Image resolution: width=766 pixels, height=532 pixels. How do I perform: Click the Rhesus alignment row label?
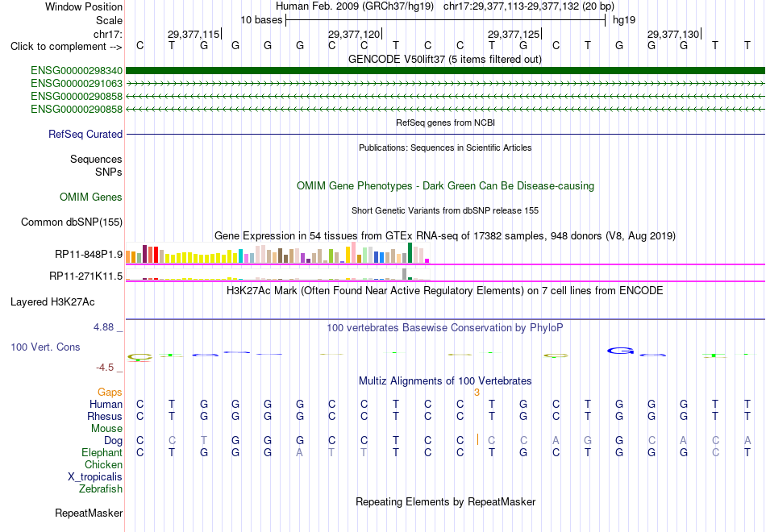pyautogui.click(x=105, y=417)
